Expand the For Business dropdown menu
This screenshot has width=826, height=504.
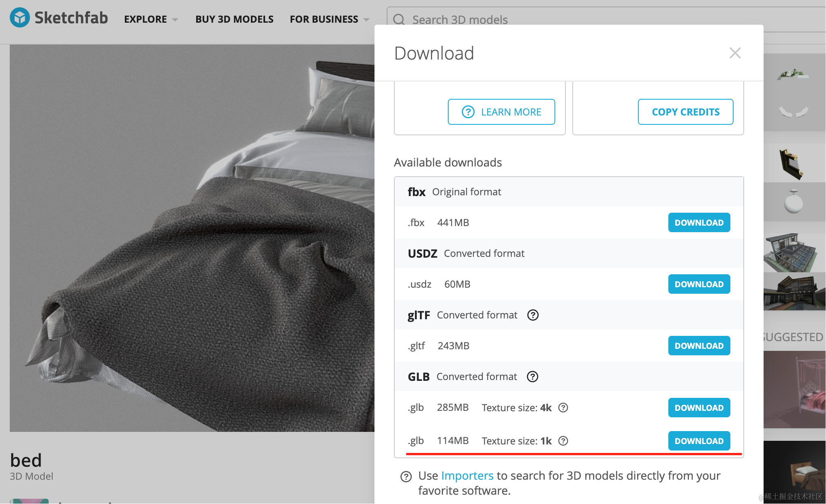click(x=330, y=19)
